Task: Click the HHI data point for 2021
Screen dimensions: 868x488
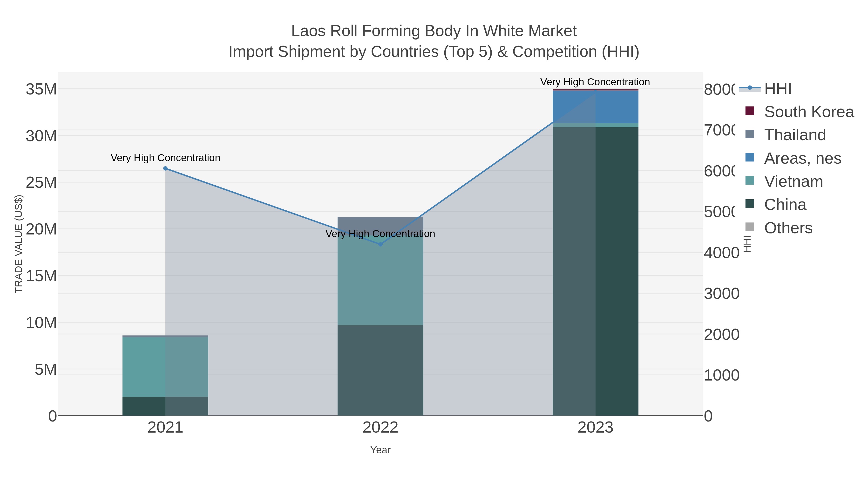Action: tap(165, 168)
